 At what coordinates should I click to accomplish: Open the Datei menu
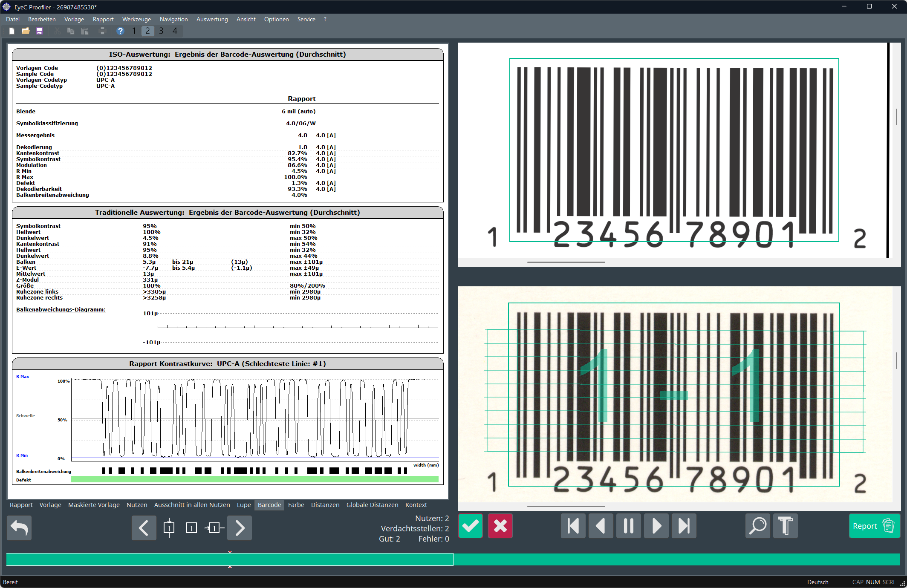coord(13,19)
